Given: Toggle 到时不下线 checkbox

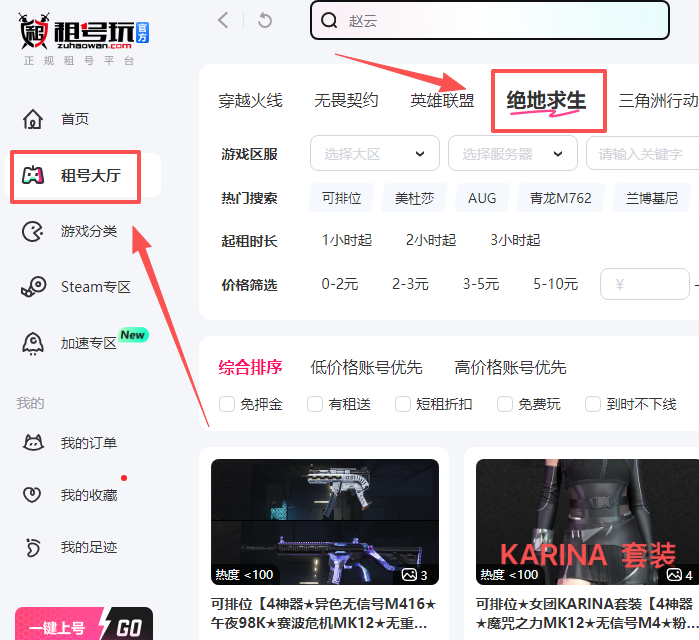Looking at the screenshot, I should [593, 404].
